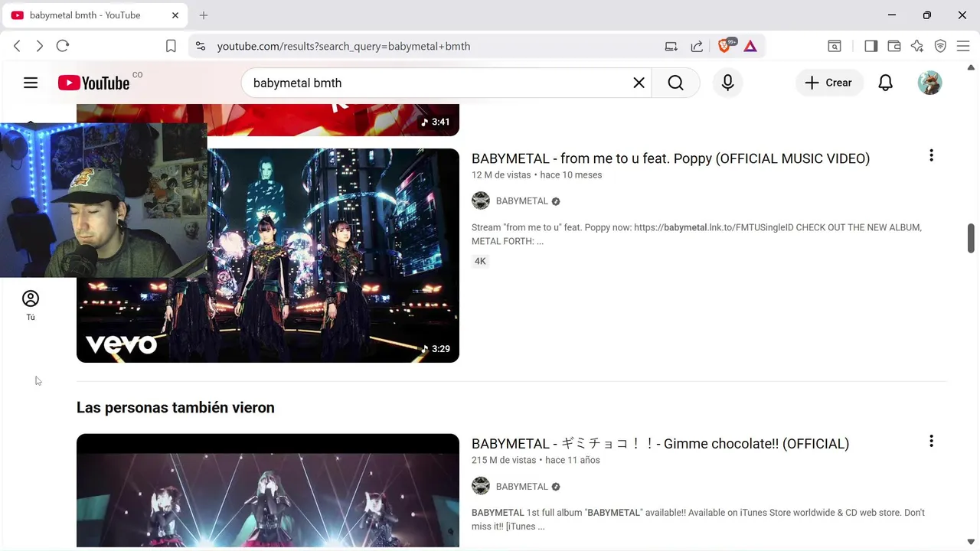Viewport: 980px width, 551px height.
Task: Bookmark this page with the bookmark icon
Action: (171, 46)
